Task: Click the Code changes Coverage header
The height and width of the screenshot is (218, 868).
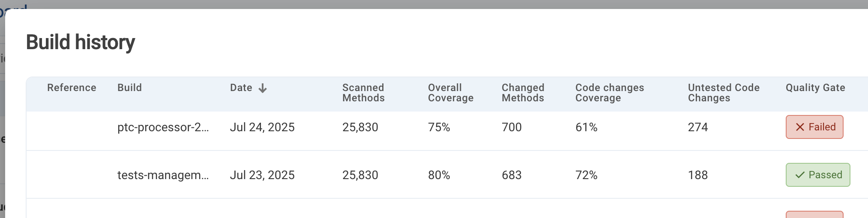Action: point(609,93)
